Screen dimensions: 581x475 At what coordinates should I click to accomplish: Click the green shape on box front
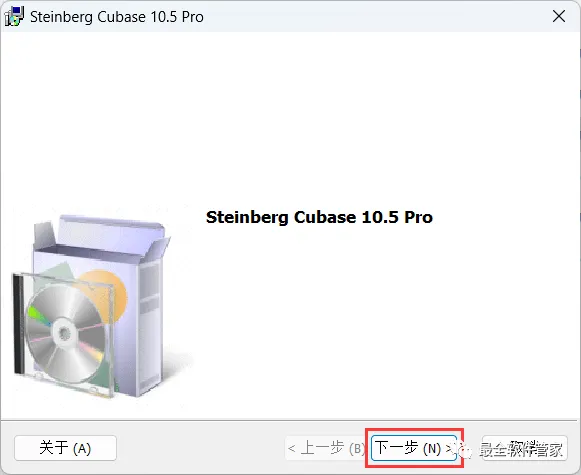(x=57, y=274)
